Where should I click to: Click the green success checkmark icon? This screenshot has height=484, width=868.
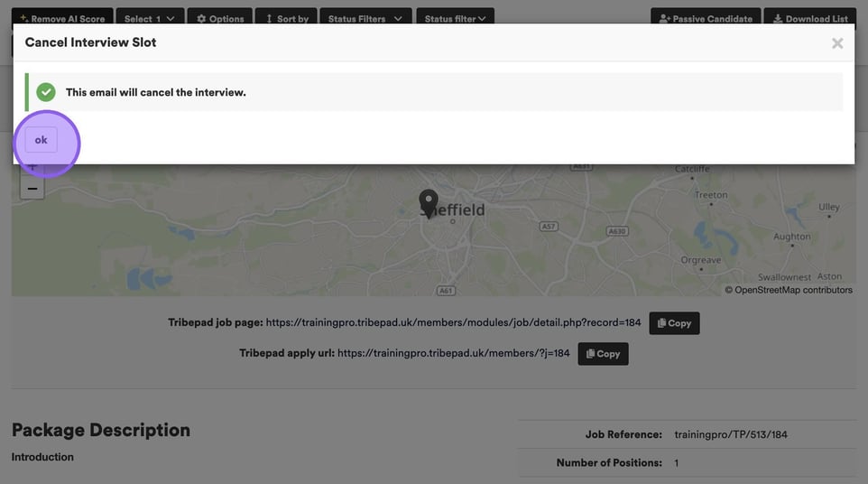(46, 92)
